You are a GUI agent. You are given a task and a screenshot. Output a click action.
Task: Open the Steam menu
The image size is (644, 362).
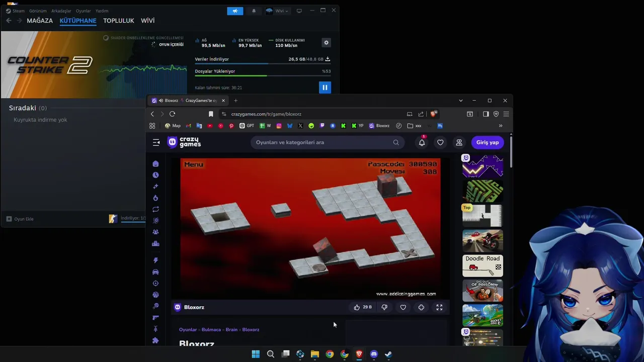point(15,11)
